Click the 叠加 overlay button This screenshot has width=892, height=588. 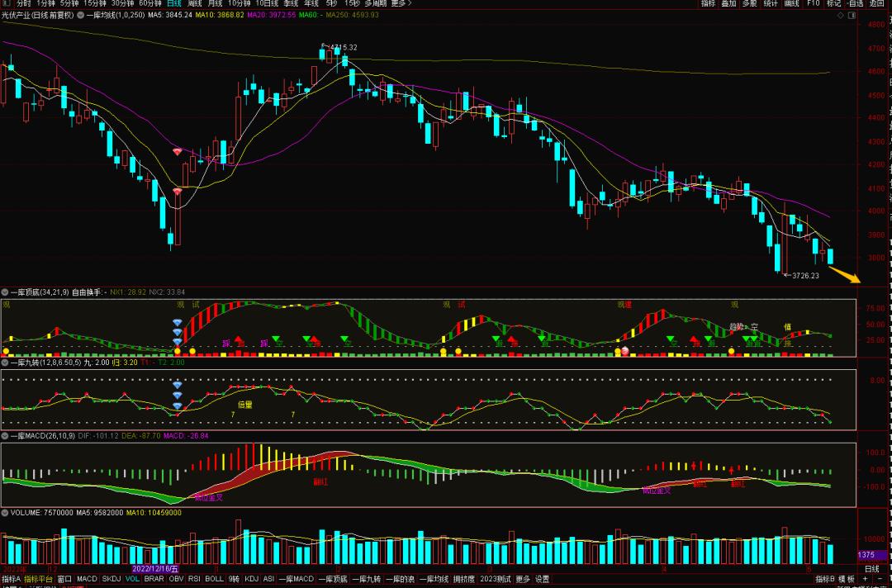pyautogui.click(x=728, y=3)
